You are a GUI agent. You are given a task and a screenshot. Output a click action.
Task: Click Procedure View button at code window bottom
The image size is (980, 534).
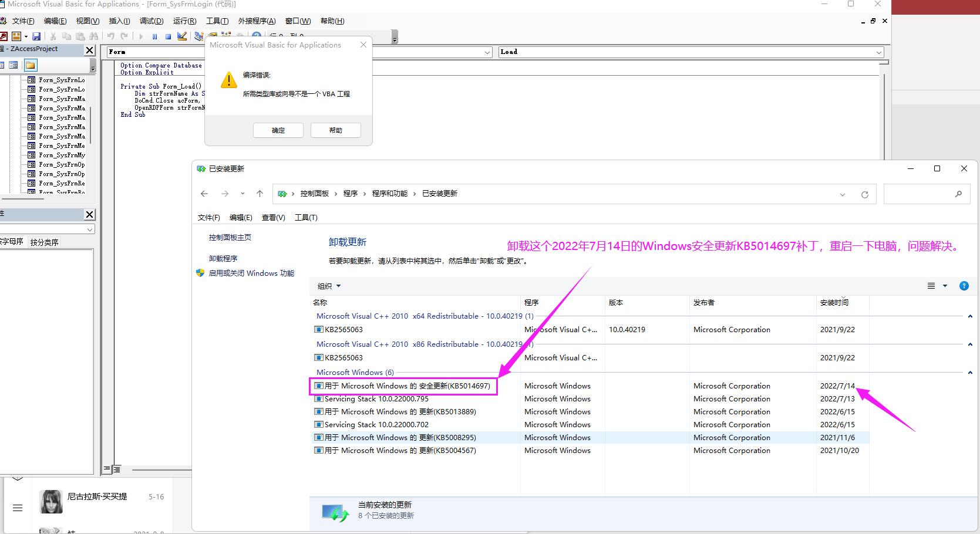(107, 469)
